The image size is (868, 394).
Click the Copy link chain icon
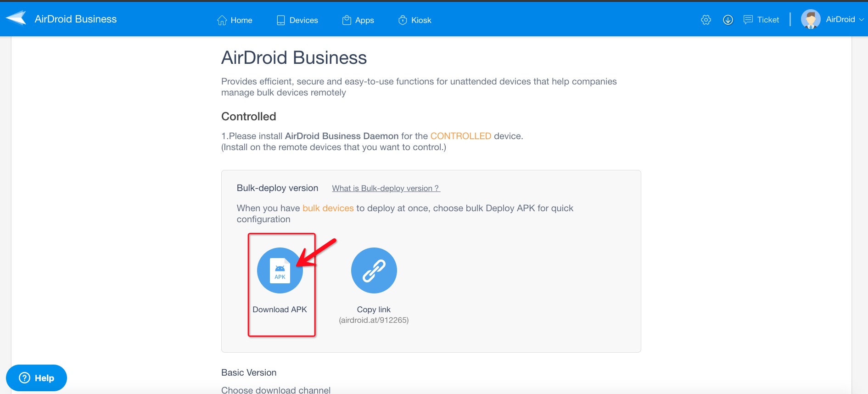tap(374, 270)
